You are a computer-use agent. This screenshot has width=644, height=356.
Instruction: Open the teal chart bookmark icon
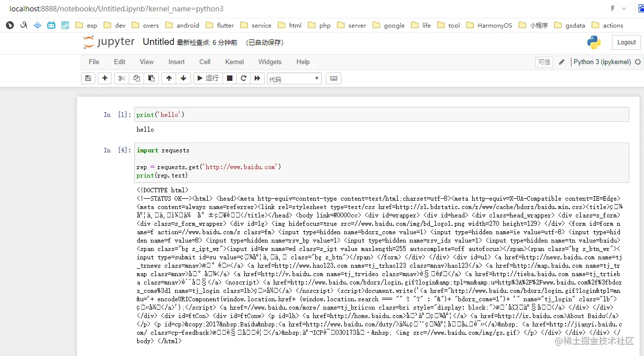65,25
